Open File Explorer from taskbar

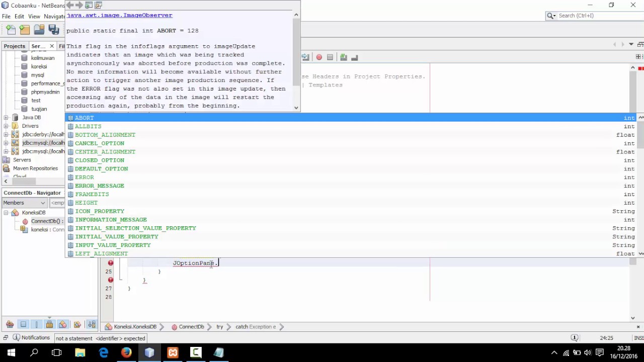[80, 353]
